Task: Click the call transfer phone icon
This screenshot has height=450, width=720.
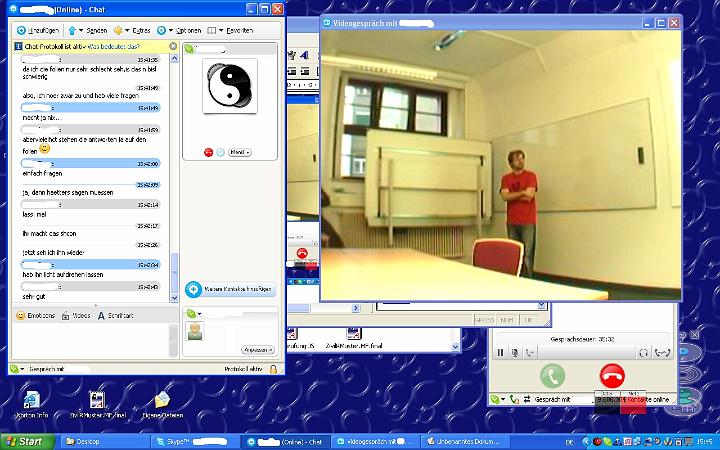Action: click(x=530, y=353)
